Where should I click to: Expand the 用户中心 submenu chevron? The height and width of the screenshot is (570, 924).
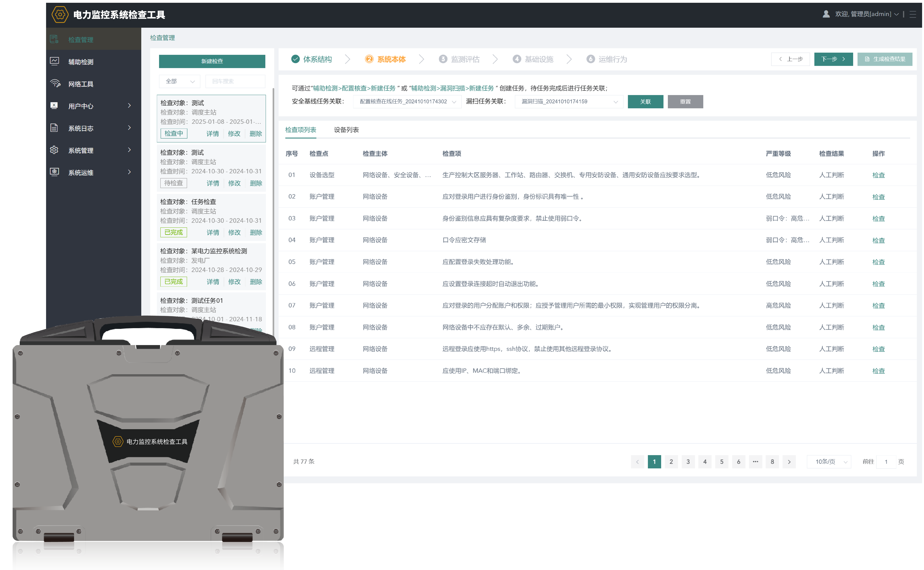point(129,106)
